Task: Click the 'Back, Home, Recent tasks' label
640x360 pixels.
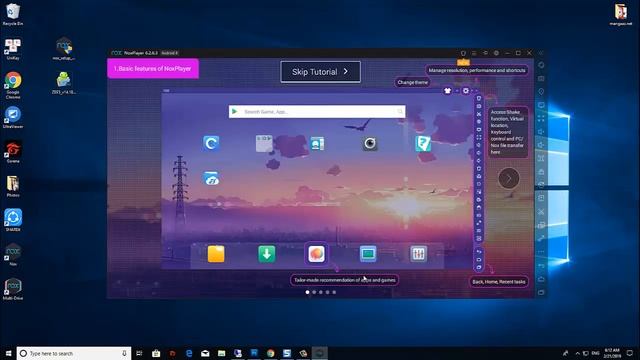Action: point(498,282)
